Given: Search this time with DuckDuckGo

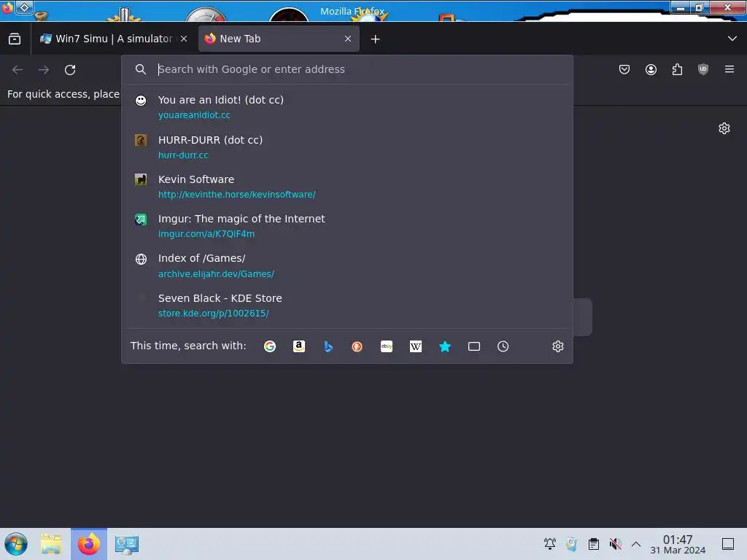Looking at the screenshot, I should tap(357, 346).
